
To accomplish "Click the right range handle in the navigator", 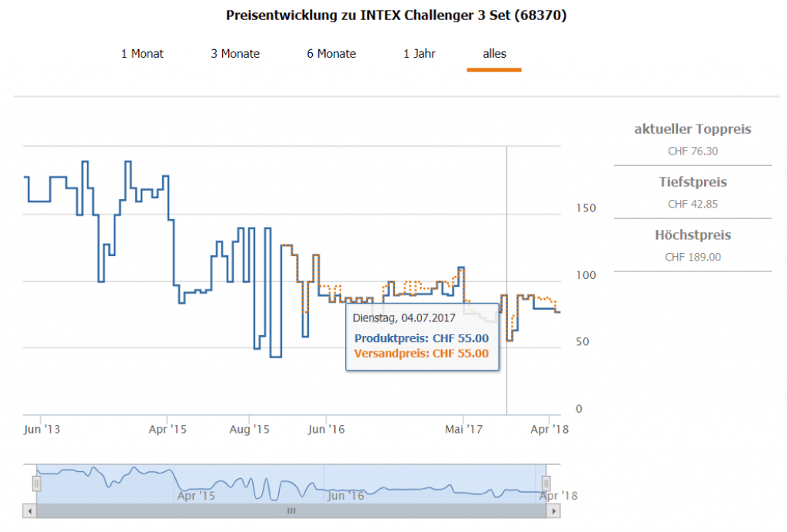I will tap(546, 484).
